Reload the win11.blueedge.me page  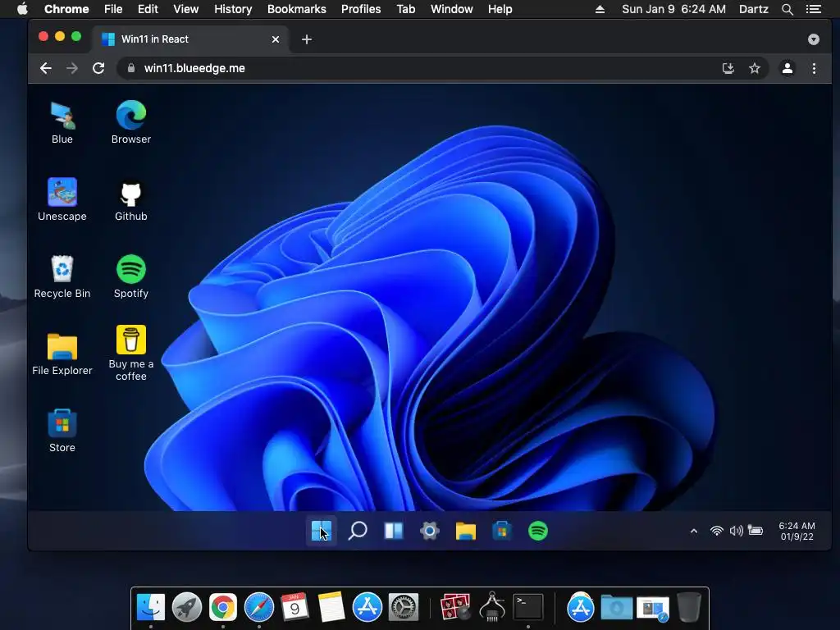tap(98, 68)
